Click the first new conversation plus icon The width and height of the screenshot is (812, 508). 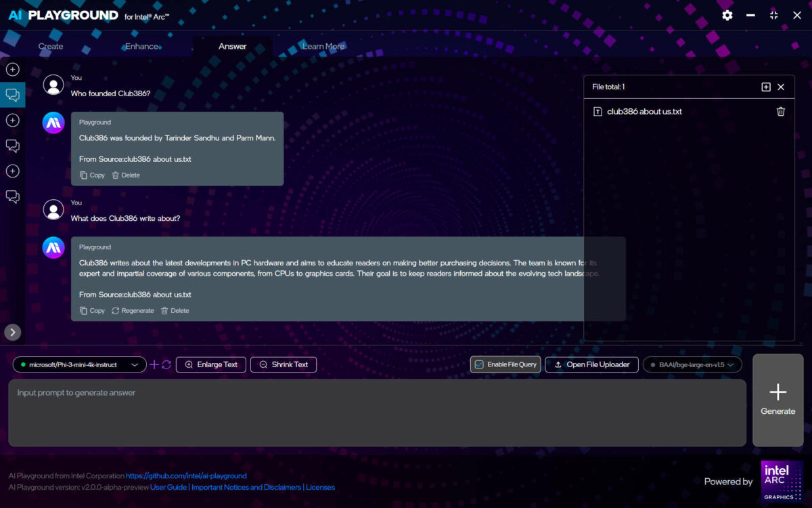coord(12,69)
